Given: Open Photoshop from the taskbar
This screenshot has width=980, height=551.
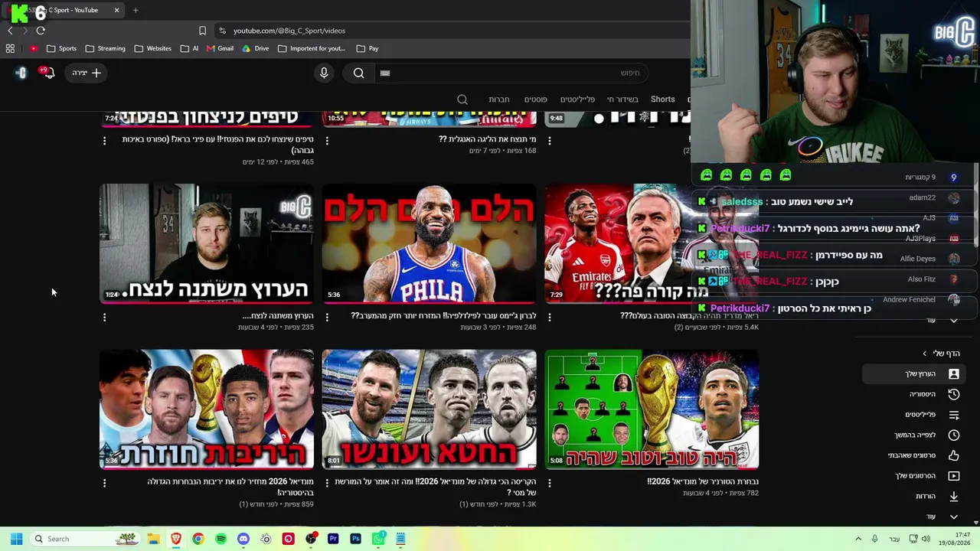Looking at the screenshot, I should tap(355, 539).
